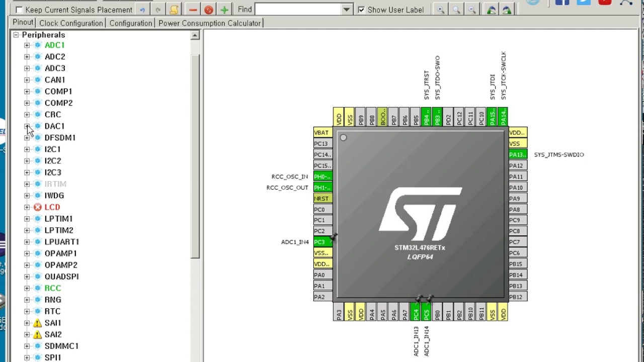644x362 pixels.
Task: Click the PC13 pin on chip
Action: [x=323, y=143]
